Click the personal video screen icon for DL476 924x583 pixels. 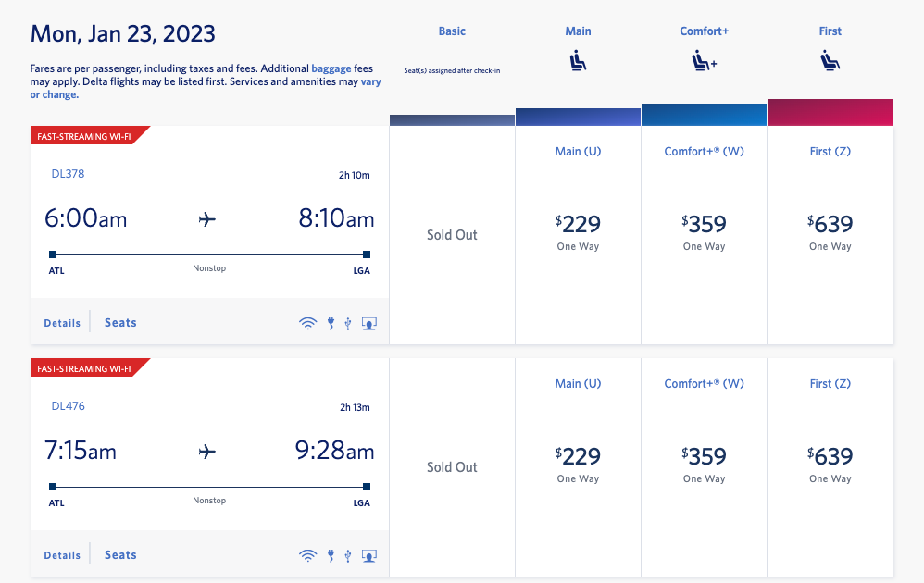(368, 556)
